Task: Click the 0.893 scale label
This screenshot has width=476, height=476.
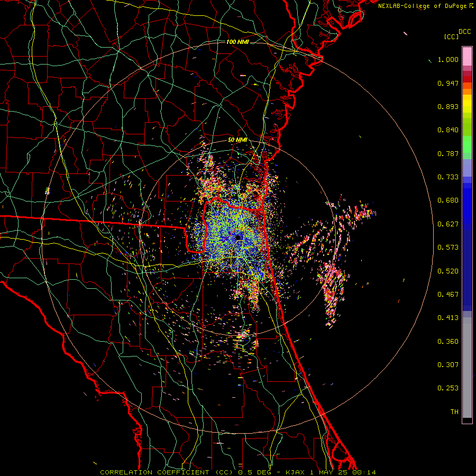Action: click(x=448, y=106)
